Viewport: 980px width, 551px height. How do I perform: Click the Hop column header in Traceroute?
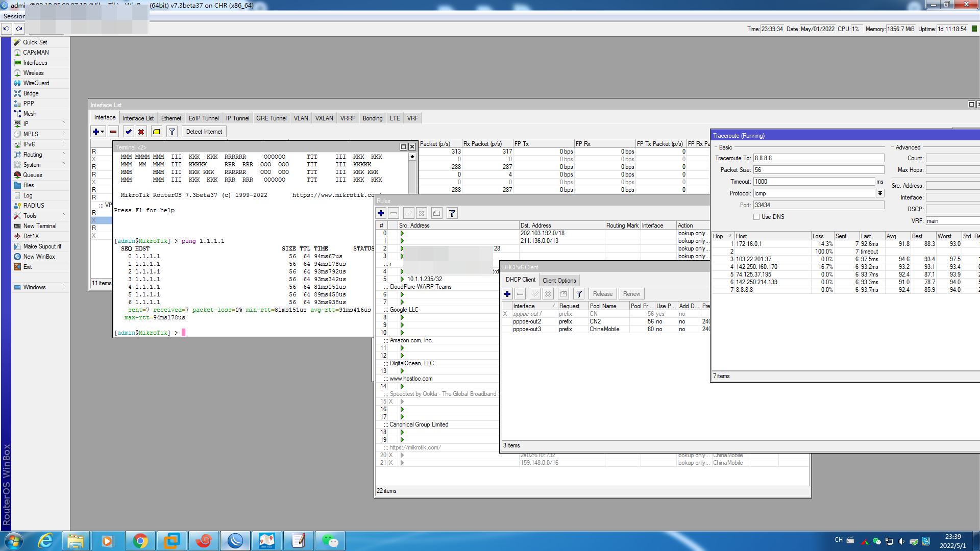[x=723, y=236]
